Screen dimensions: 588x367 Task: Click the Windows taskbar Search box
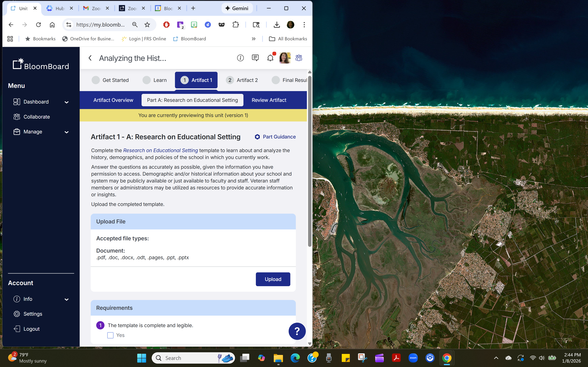(193, 358)
